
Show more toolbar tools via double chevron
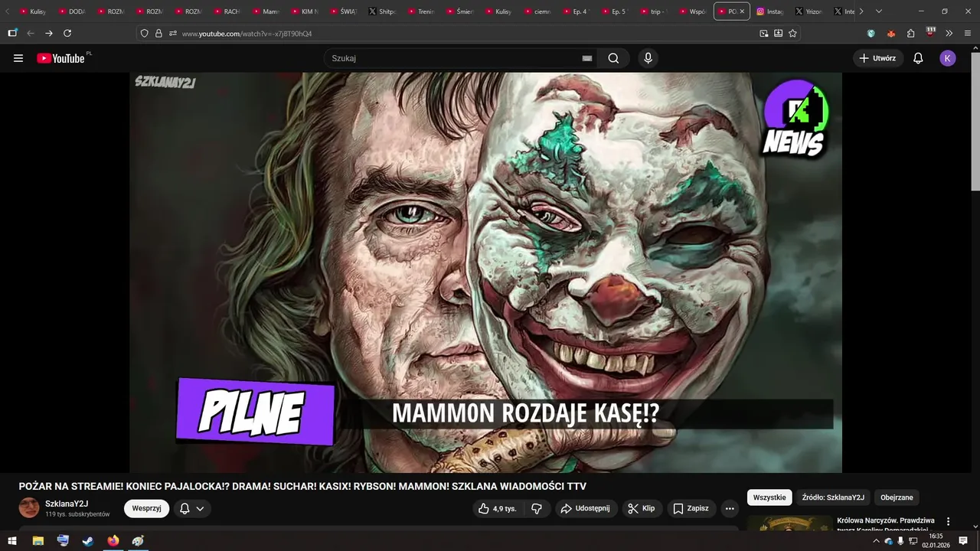tap(949, 34)
